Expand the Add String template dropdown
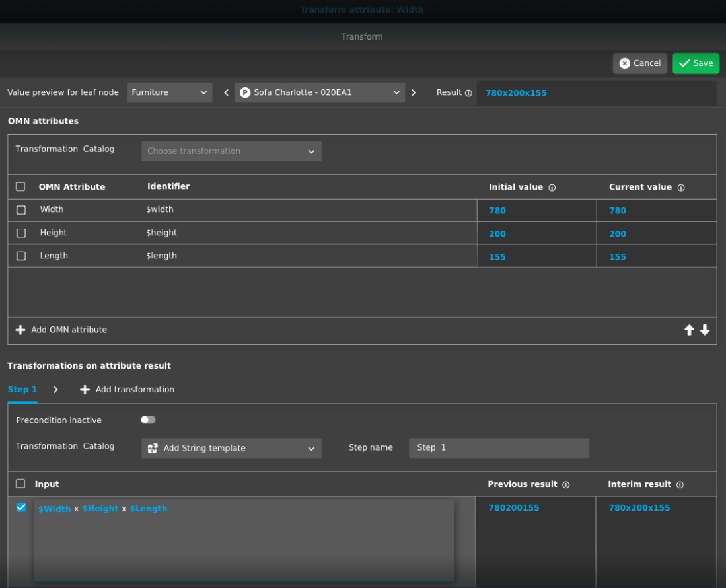 point(231,448)
